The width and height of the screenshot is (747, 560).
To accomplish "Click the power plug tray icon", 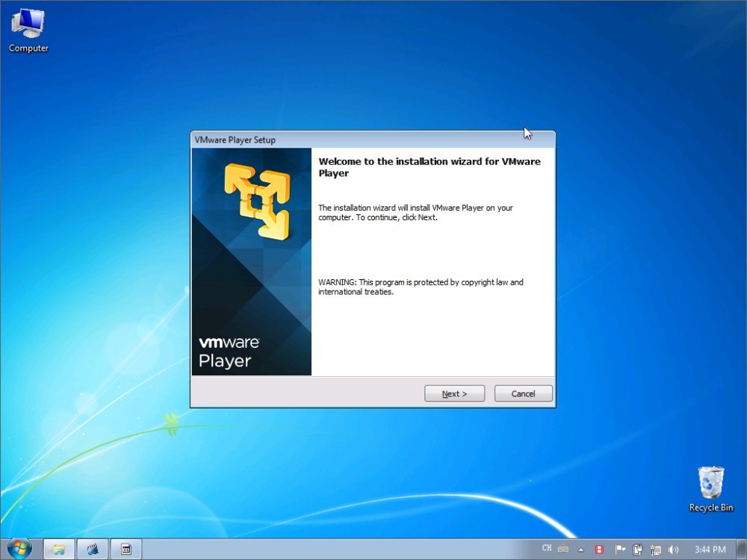I will tap(637, 550).
